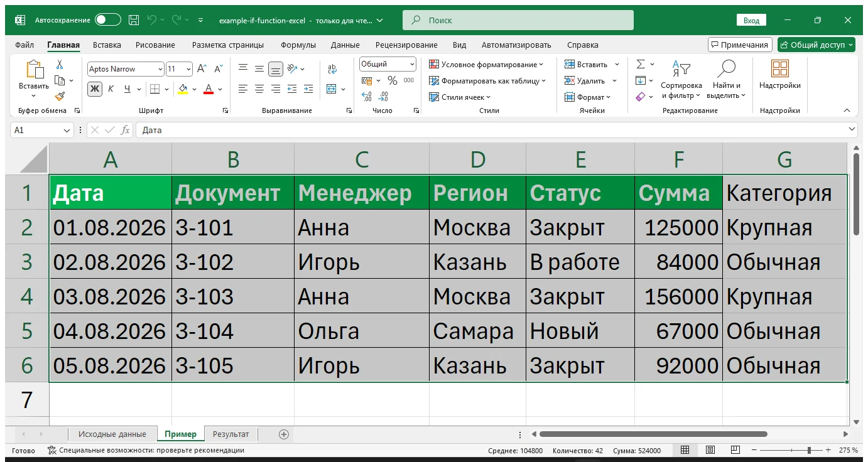Toggle Wrap Text button
Screen dimensions: 868x462
point(332,69)
